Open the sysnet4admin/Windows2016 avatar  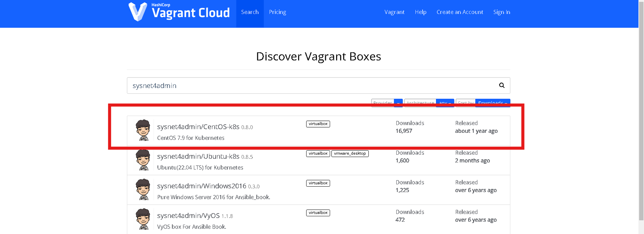coord(143,190)
